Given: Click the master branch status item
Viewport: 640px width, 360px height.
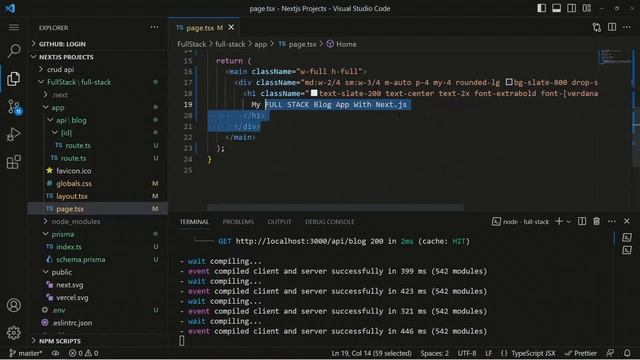Looking at the screenshot, I should [26, 353].
